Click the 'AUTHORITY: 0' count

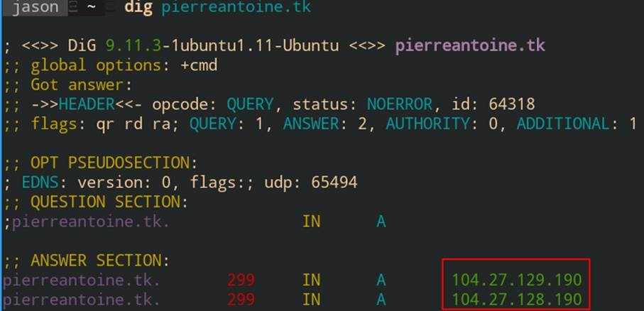pyautogui.click(x=442, y=124)
